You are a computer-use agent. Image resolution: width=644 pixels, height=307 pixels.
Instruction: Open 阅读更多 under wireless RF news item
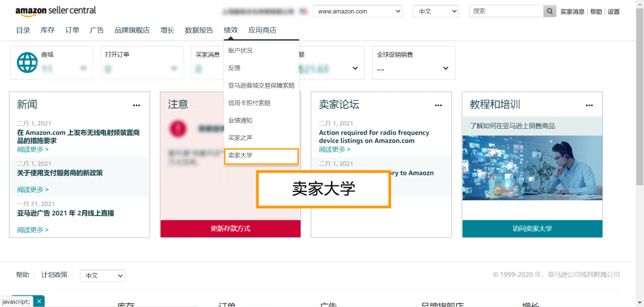pos(33,149)
